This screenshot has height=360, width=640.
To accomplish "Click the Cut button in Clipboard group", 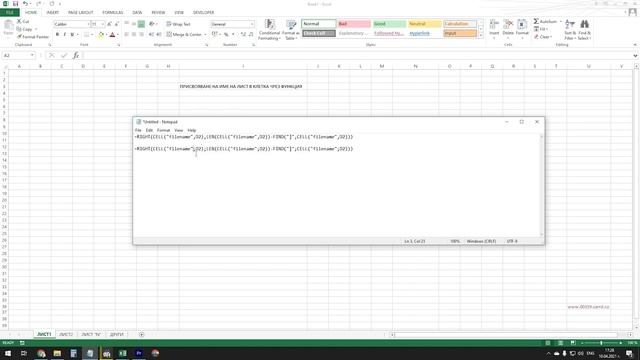I will [x=23, y=21].
